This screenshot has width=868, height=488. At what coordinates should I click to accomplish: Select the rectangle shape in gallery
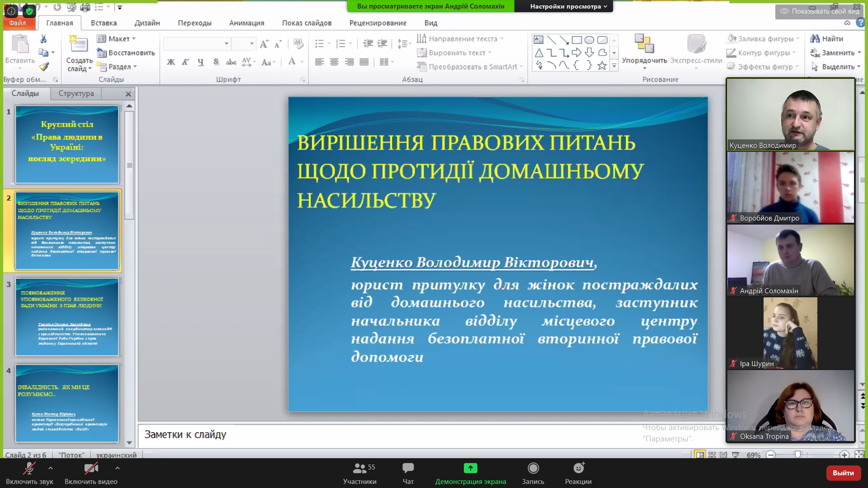click(577, 40)
